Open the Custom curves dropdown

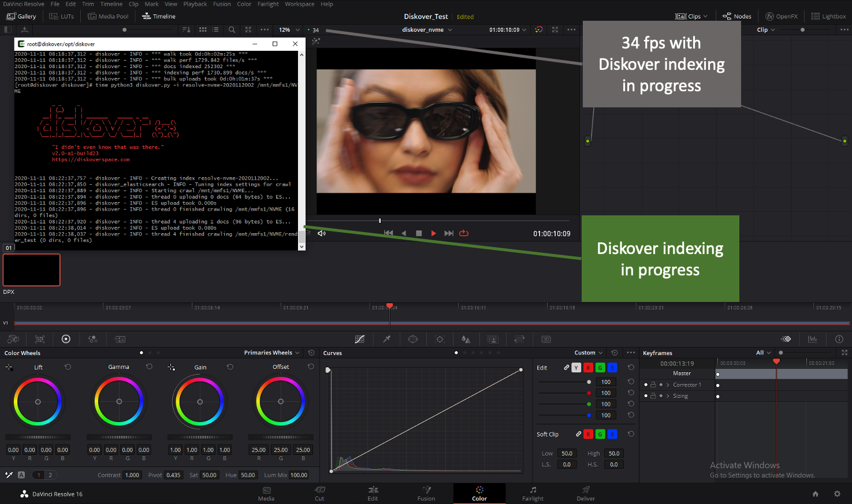coord(589,353)
